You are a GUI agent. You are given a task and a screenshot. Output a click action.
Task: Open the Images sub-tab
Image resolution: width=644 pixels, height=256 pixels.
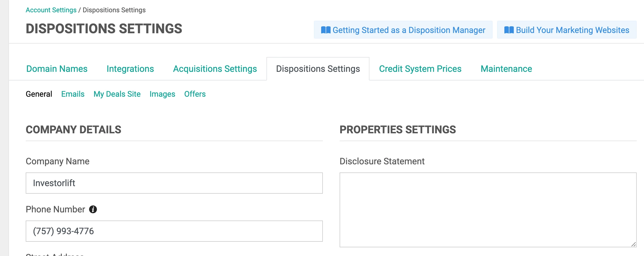coord(162,94)
